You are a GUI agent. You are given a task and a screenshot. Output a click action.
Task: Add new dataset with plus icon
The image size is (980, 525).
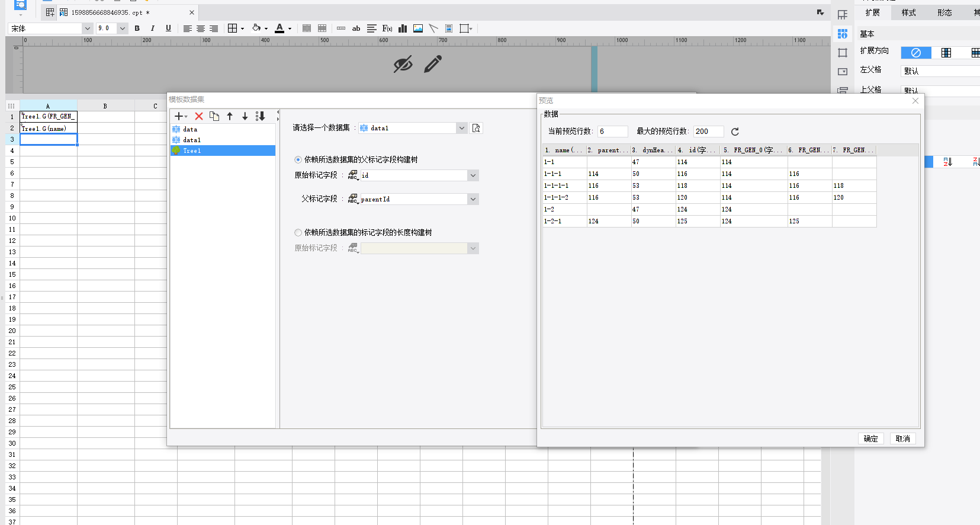tap(179, 116)
